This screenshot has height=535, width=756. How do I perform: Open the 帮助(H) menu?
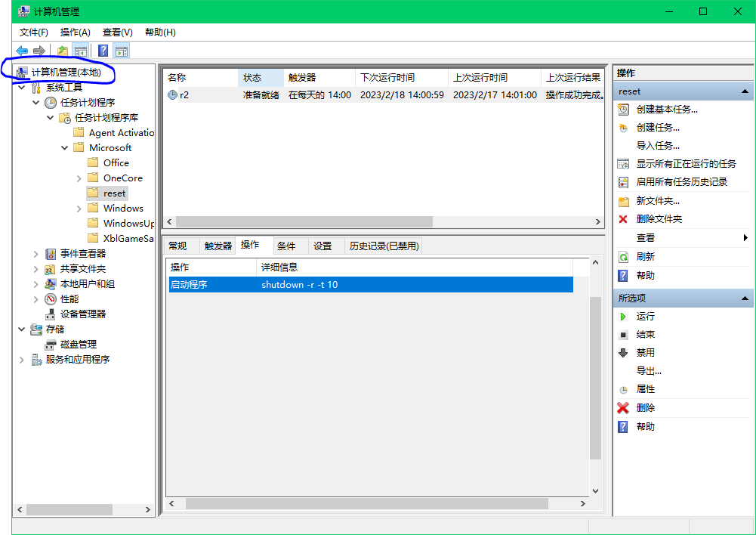point(161,32)
